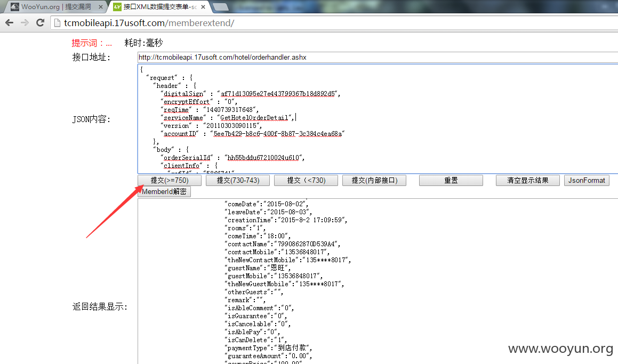Click the 提交(730-743) button
This screenshot has width=618, height=364.
238,181
